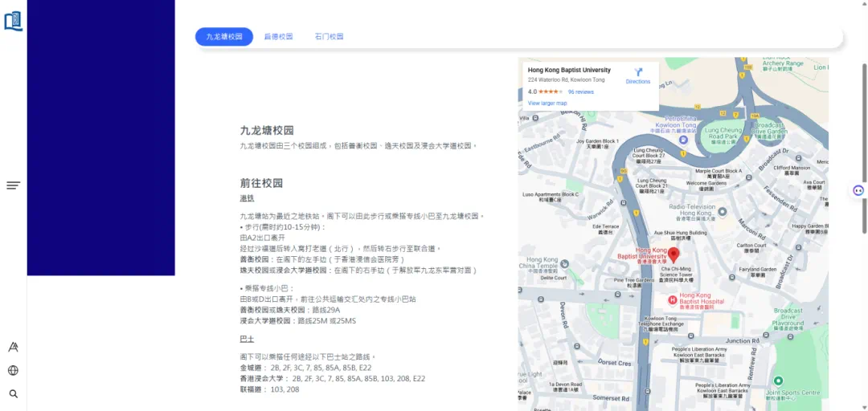Open the floating chatbot icon at right edge

click(x=858, y=190)
